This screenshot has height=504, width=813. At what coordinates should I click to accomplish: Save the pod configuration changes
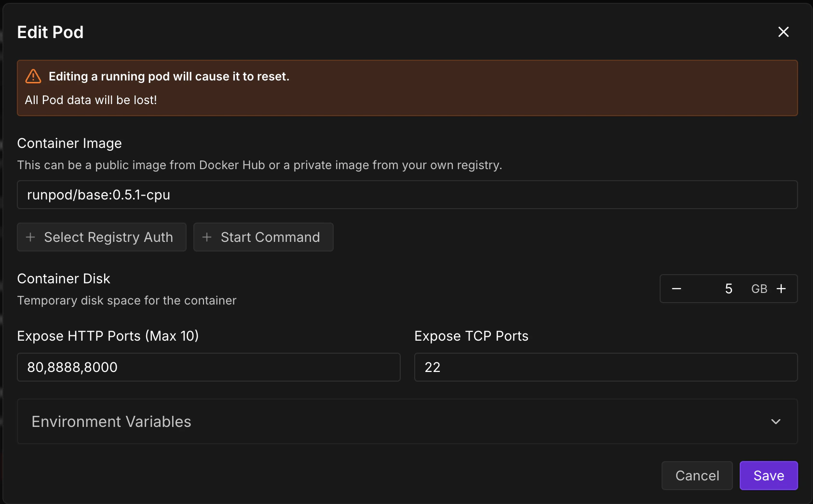click(769, 476)
